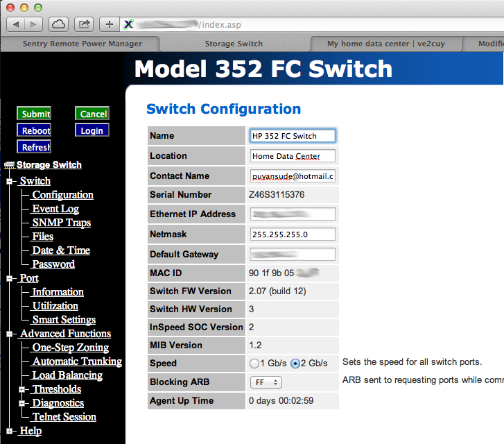504x444 pixels.
Task: Click the Contact Name input field
Action: point(293,176)
